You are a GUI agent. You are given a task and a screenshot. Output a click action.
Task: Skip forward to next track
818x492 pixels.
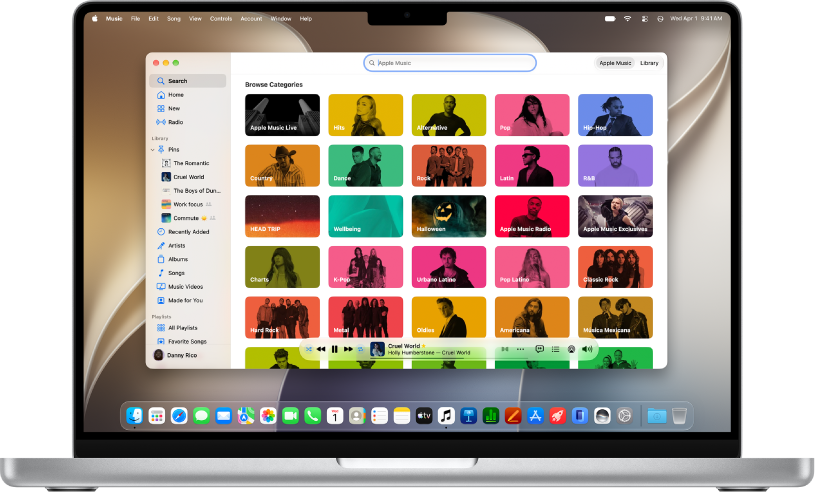click(x=348, y=349)
